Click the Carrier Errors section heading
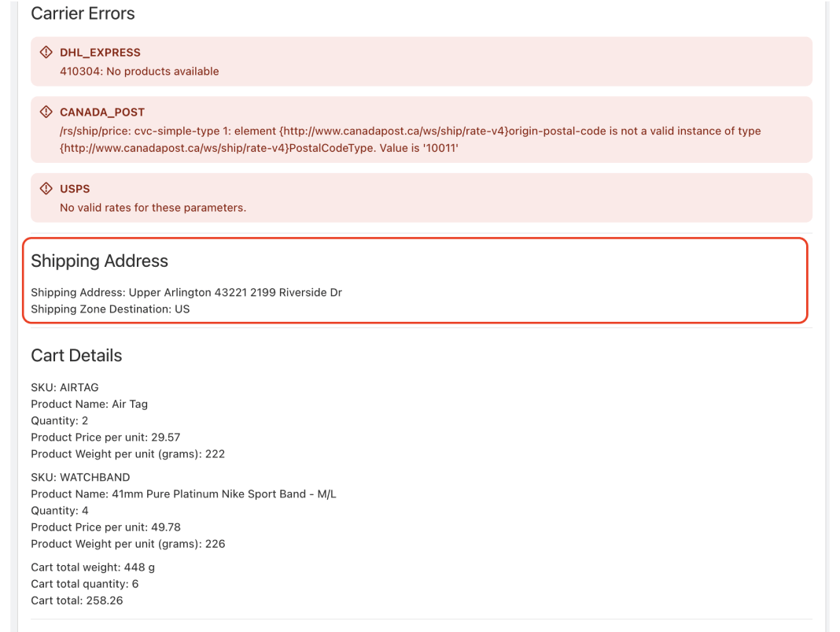 (83, 13)
